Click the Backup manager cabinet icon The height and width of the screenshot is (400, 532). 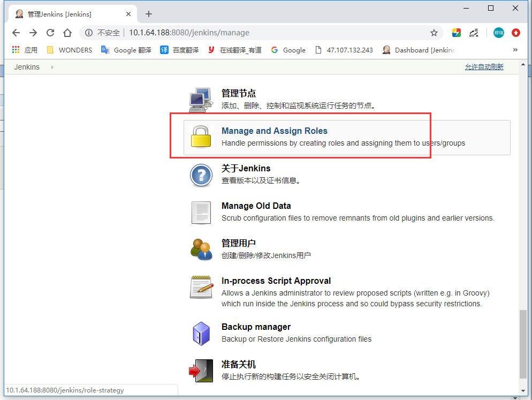coord(201,334)
